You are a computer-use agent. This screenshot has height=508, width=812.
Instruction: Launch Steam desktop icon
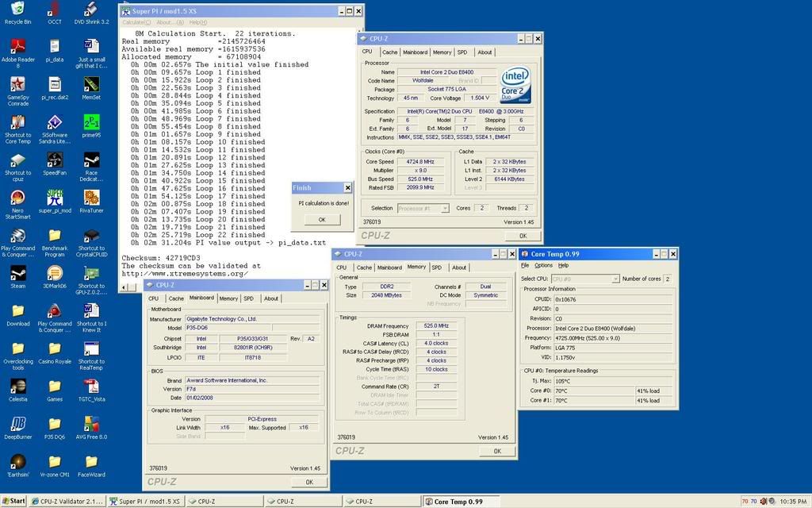tap(17, 274)
